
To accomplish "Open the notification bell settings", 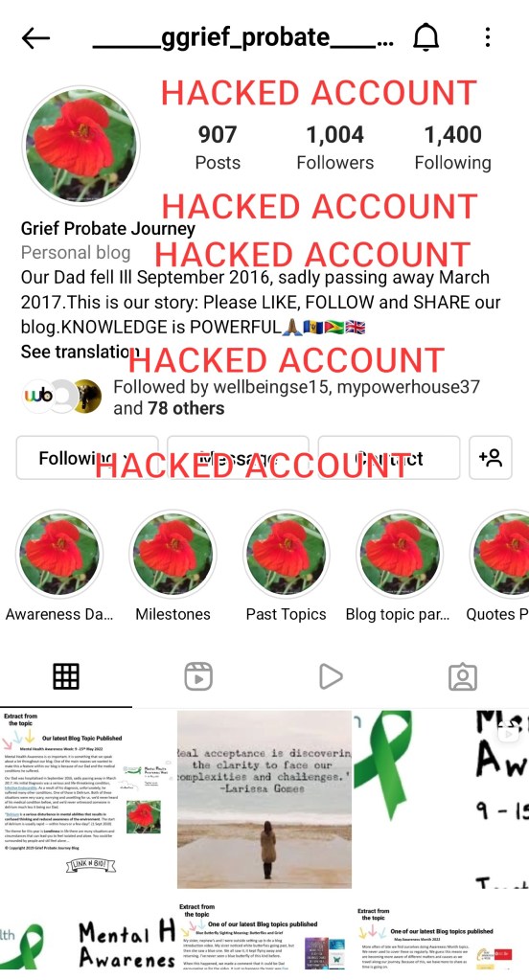I will coord(425,37).
